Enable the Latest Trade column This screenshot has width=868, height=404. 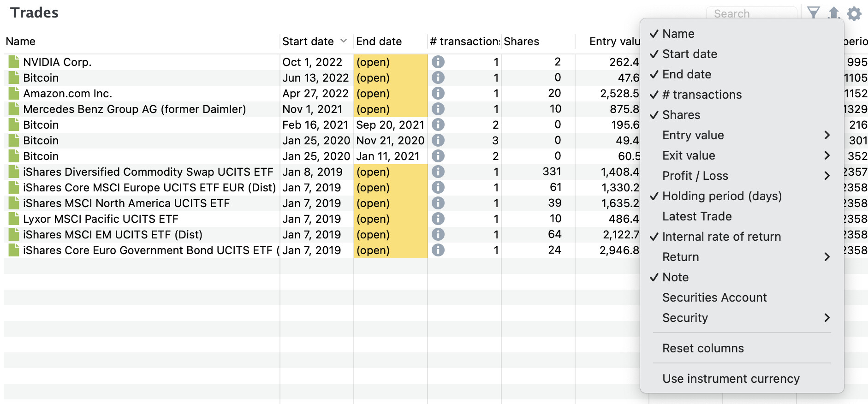coord(742,216)
